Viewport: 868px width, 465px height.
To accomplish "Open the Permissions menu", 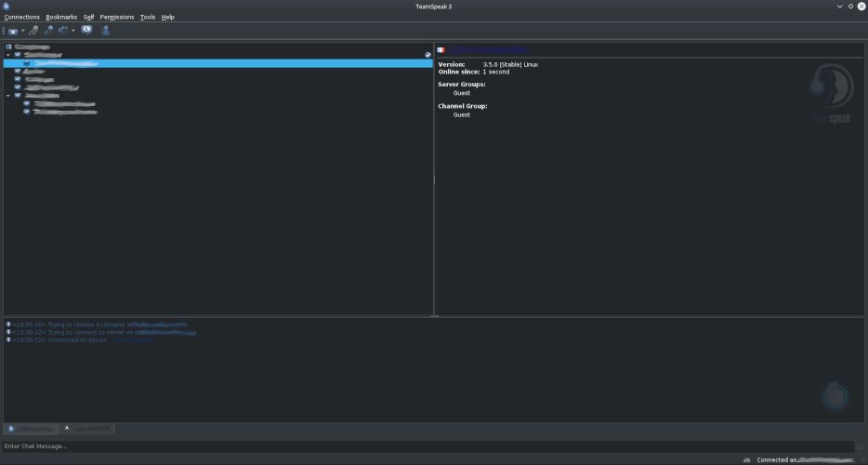I will tap(117, 17).
